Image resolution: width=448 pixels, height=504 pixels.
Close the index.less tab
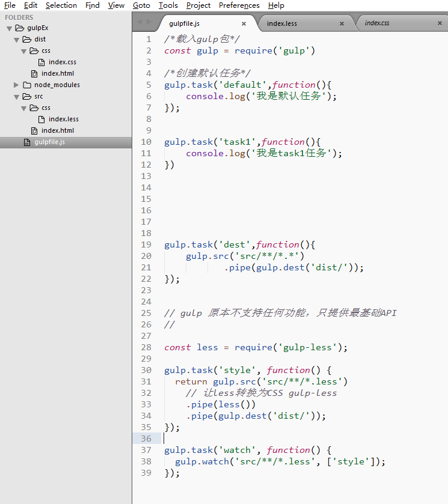[x=342, y=24]
